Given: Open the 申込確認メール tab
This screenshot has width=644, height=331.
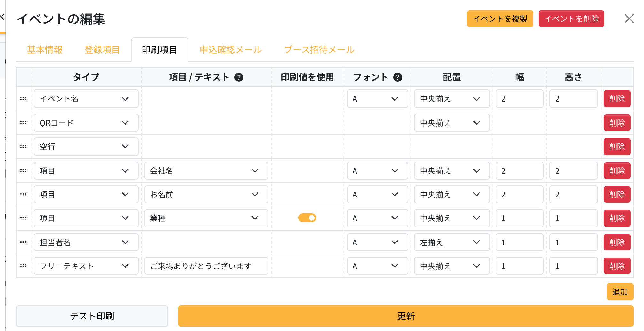Looking at the screenshot, I should pos(231,50).
